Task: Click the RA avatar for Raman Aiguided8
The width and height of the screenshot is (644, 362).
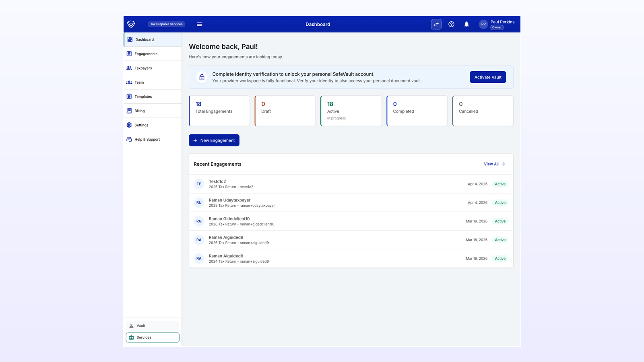Action: [199, 259]
